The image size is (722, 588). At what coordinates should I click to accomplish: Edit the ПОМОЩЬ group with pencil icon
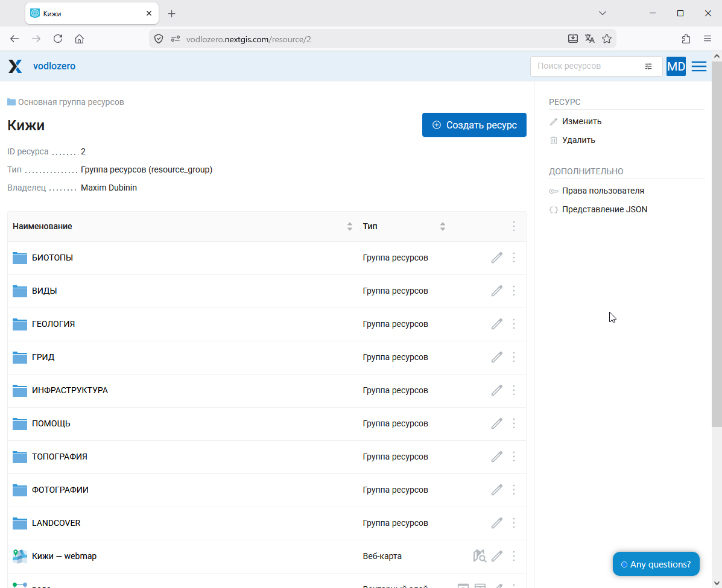496,423
